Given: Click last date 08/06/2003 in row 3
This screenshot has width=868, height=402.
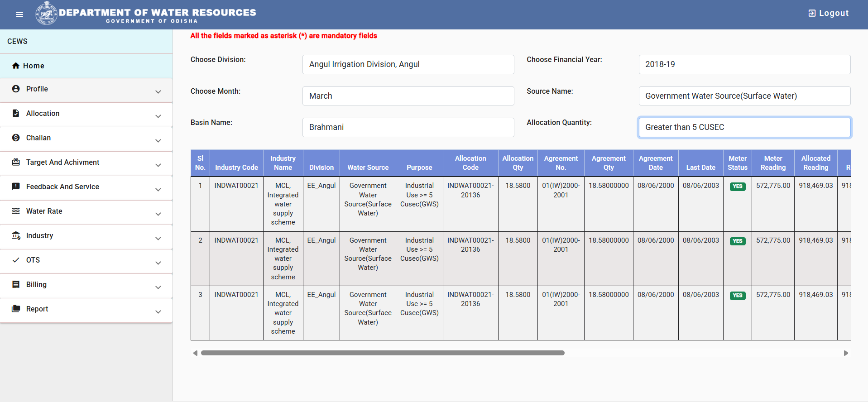Looking at the screenshot, I should pyautogui.click(x=701, y=295).
